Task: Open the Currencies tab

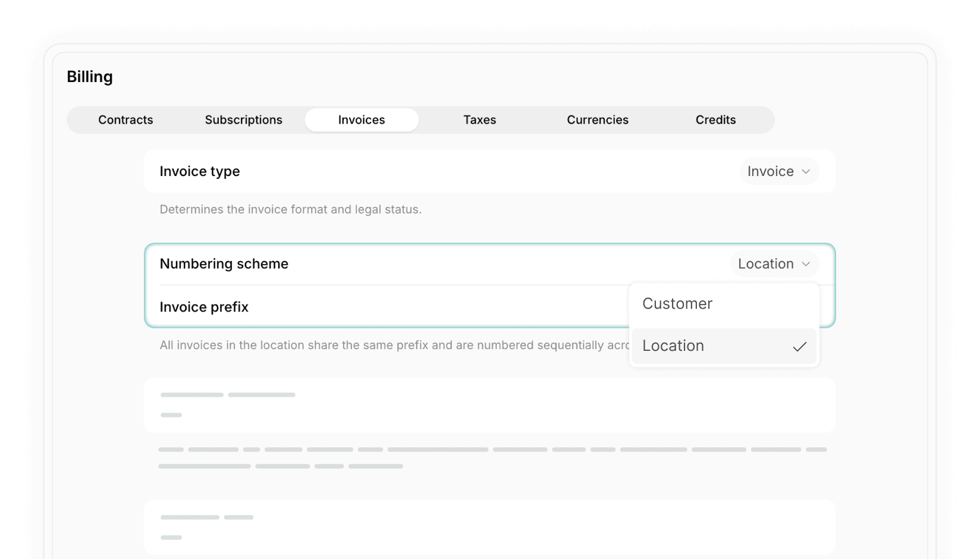Action: (x=597, y=120)
